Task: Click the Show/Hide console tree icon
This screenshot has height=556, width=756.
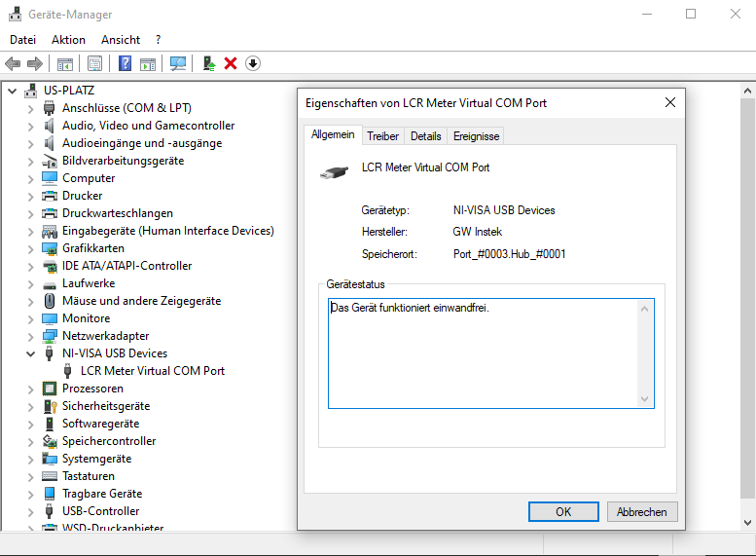Action: pos(65,63)
